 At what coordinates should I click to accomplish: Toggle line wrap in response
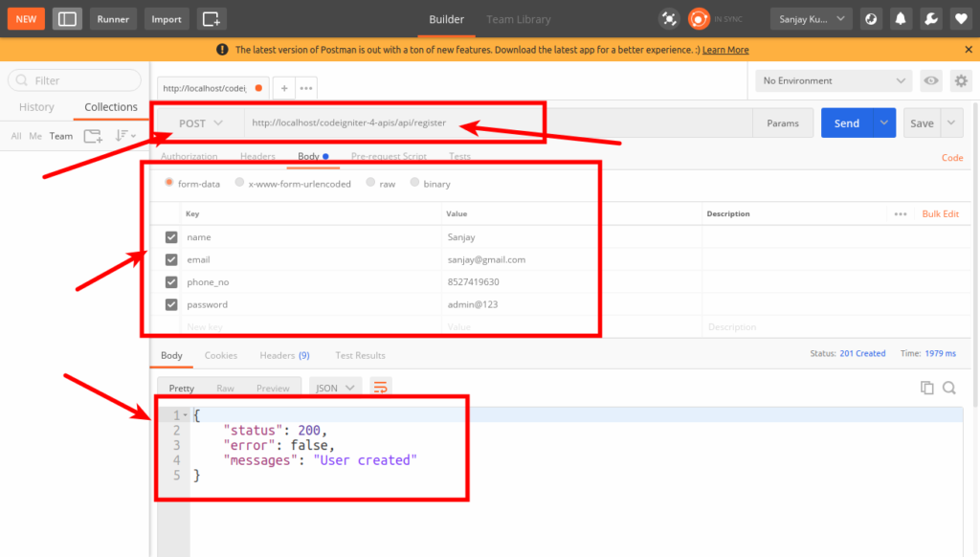[380, 388]
